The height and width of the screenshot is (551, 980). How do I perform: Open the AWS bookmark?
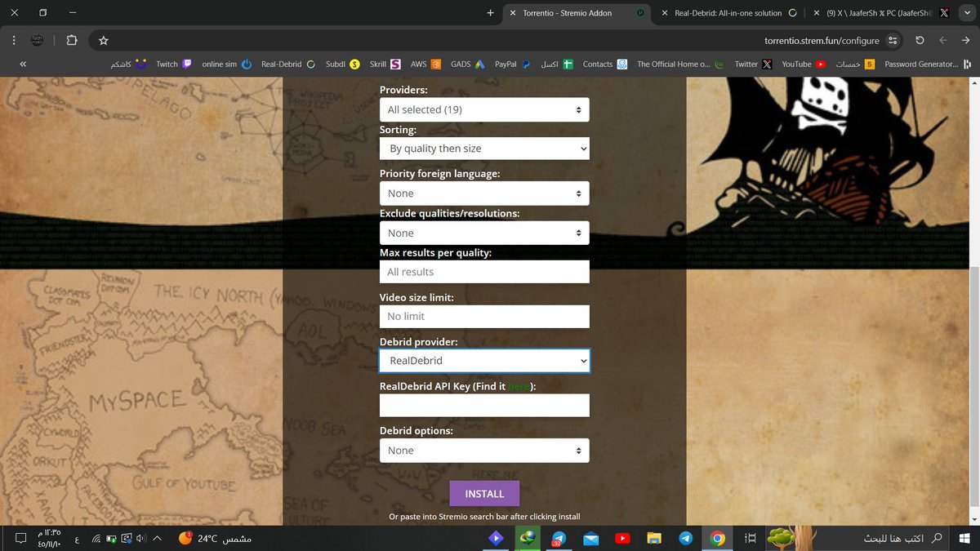point(425,64)
